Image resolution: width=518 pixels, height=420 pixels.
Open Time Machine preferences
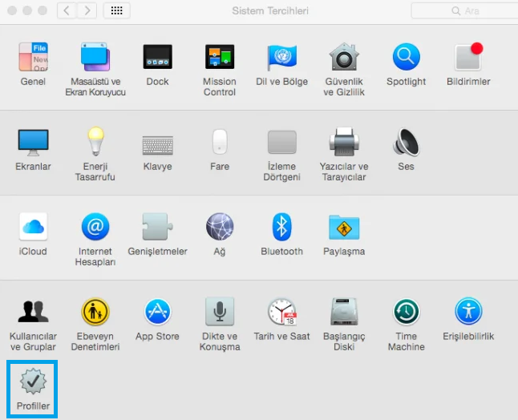tap(407, 313)
